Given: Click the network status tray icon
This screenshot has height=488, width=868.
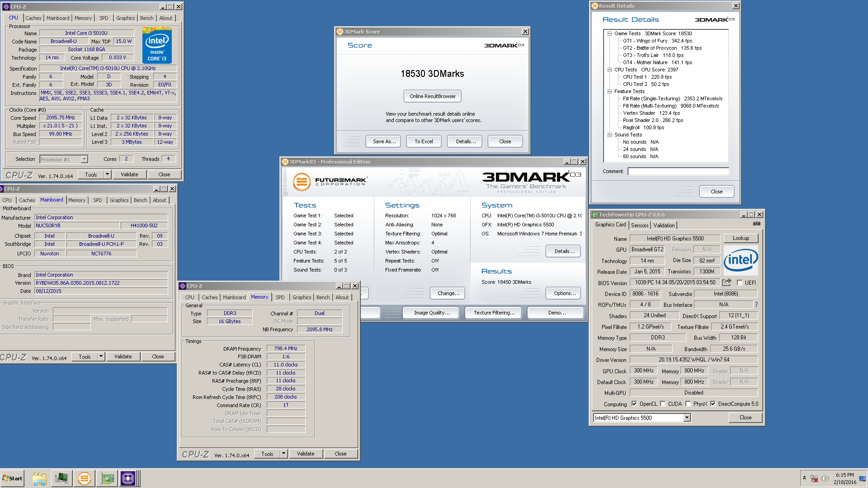Looking at the screenshot, I should point(814,479).
